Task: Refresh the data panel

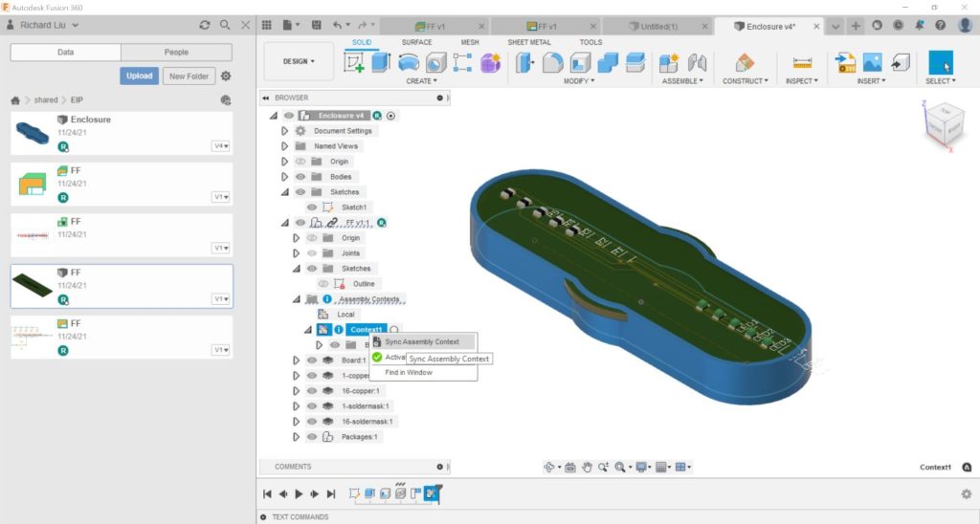Action: (204, 25)
